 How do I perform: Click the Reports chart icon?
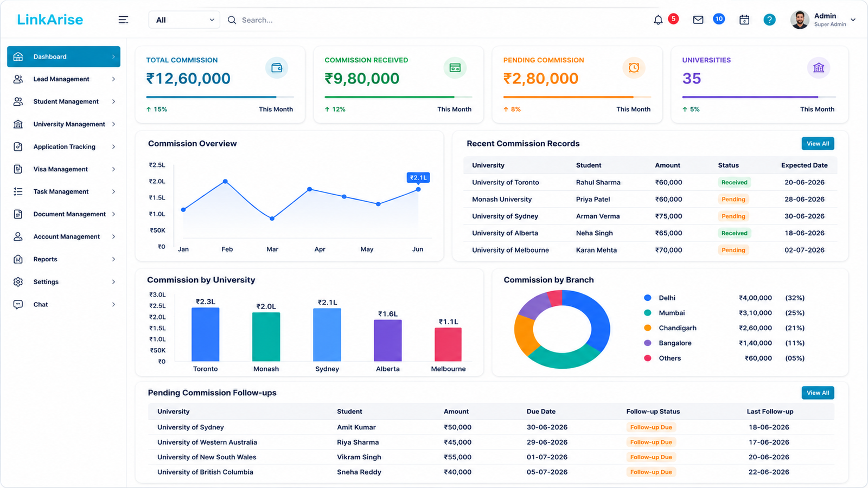coord(18,259)
